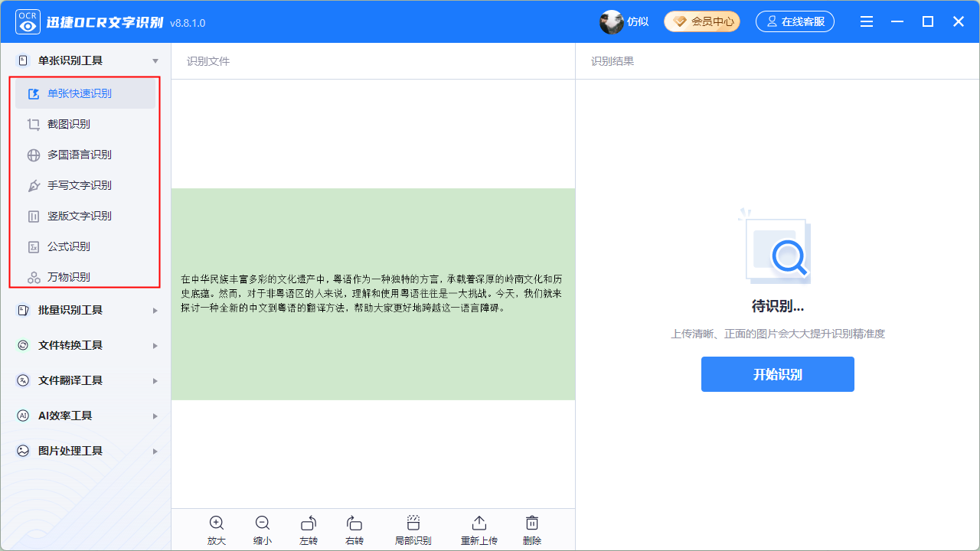Viewport: 980px width, 551px height.
Task: Zoom in with the 放大 tool
Action: point(217,530)
